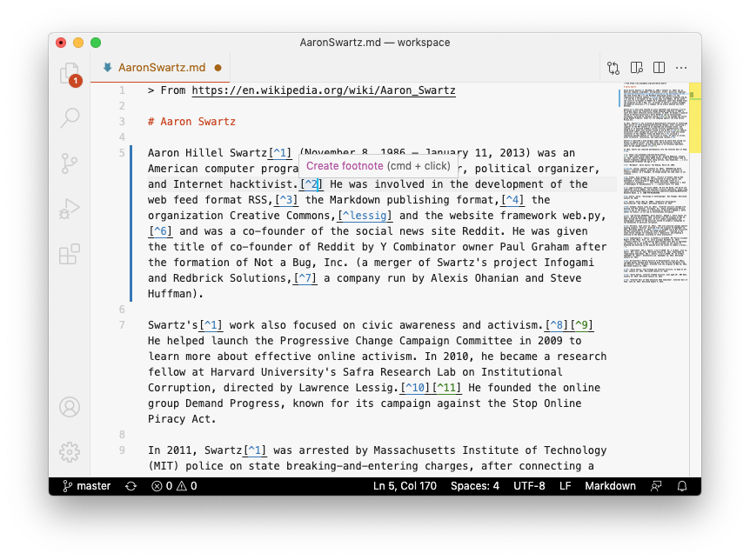Click the Synchronize Changes icon
Viewport: 750px width, 560px height.
tap(131, 486)
